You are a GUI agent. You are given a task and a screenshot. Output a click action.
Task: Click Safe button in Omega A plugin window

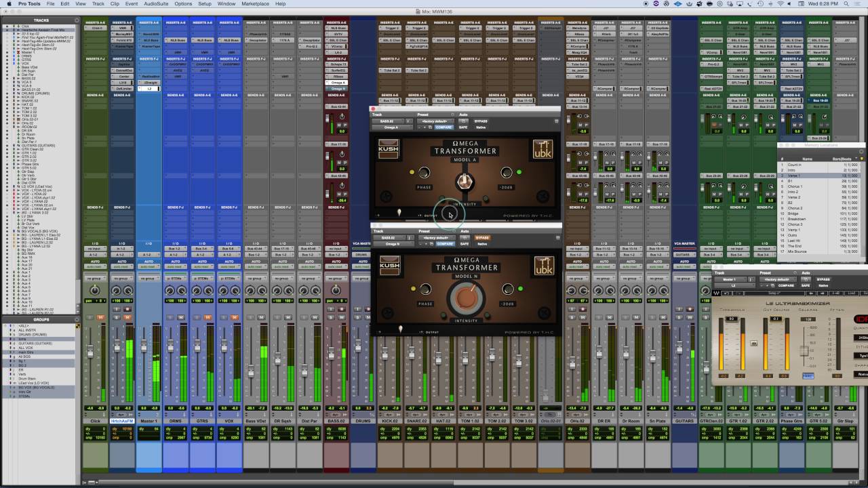[464, 127]
